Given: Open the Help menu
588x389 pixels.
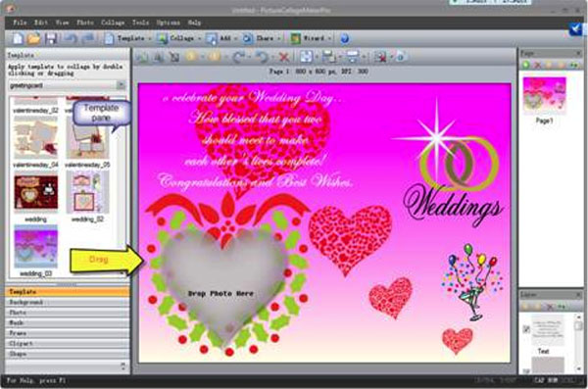Looking at the screenshot, I should point(194,23).
